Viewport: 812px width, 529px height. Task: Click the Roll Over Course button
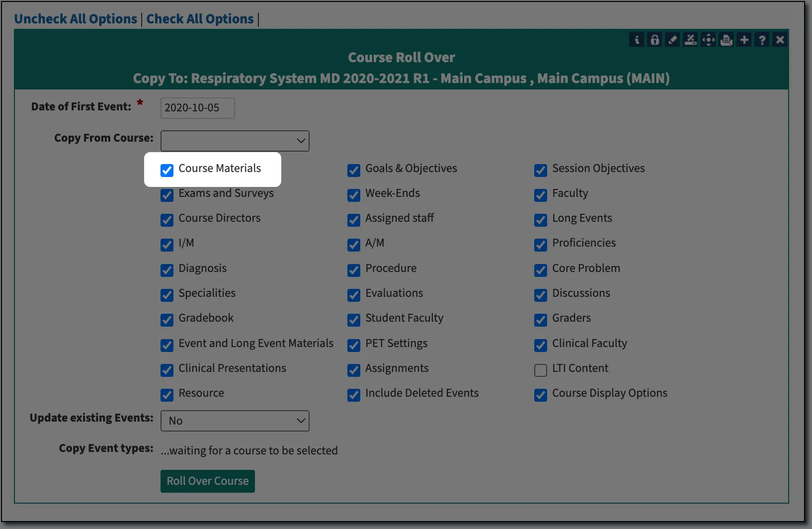pos(208,481)
